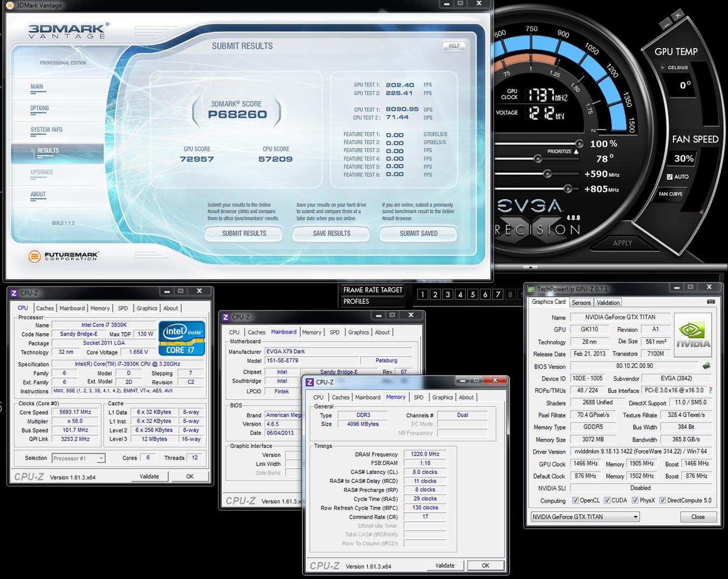The image size is (728, 579).
Task: Select profile number 5 in Precision
Action: point(473,294)
